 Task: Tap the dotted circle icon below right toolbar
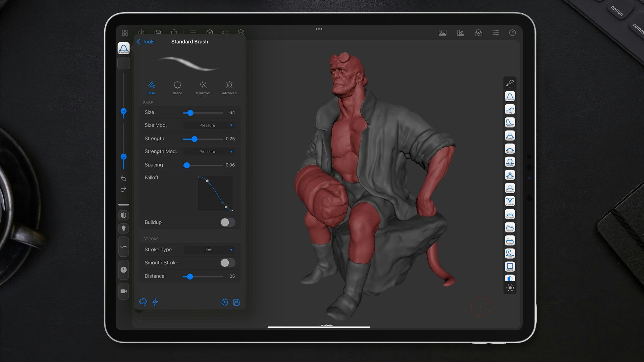pyautogui.click(x=510, y=288)
